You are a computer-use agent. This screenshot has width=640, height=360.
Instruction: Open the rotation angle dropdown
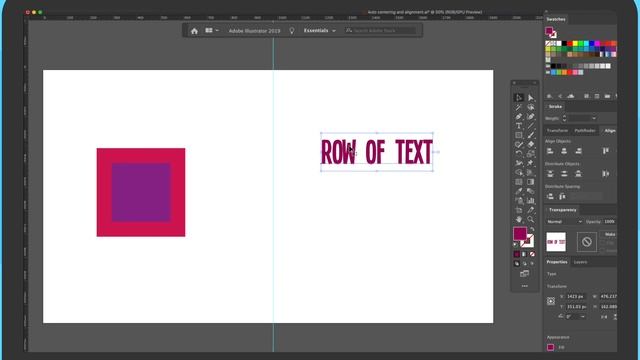[x=583, y=317]
